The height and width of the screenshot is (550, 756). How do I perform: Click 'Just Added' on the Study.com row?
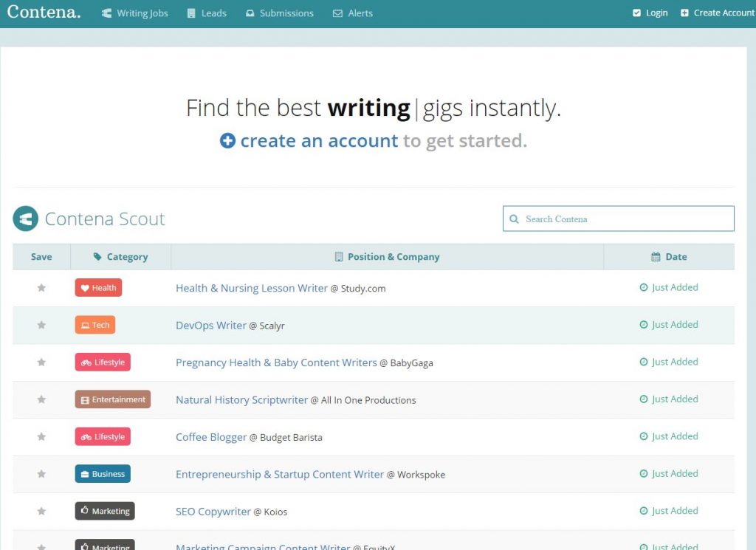[669, 287]
